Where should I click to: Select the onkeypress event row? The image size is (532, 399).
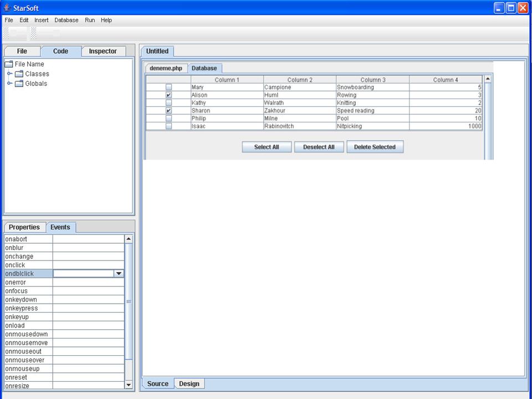[64, 309]
